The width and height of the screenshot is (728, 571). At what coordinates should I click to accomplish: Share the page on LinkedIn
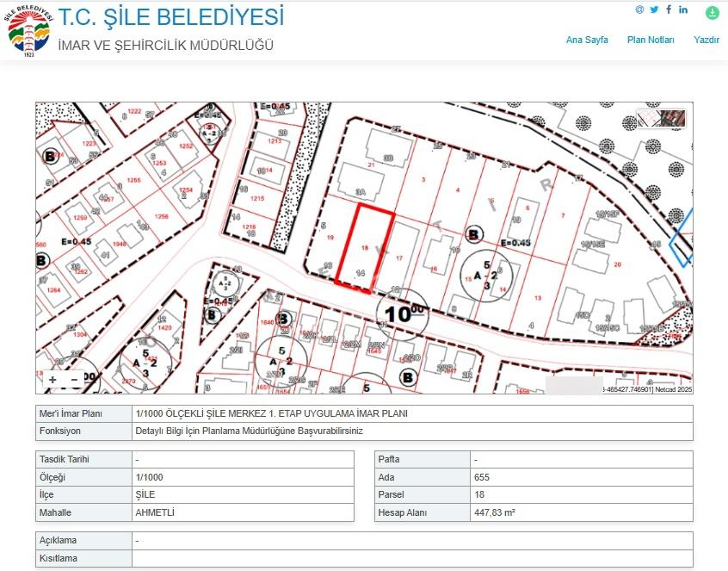pyautogui.click(x=683, y=9)
